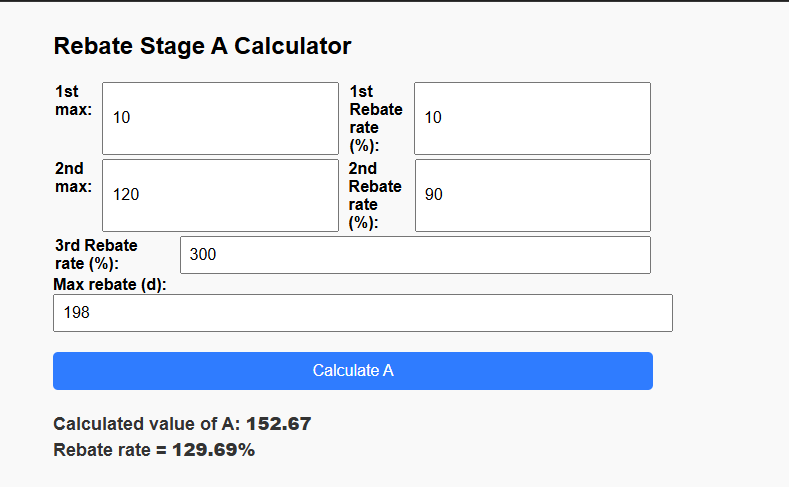Viewport: 789px width, 487px height.
Task: Click the "Rebate rate =" result text
Action: [x=110, y=450]
